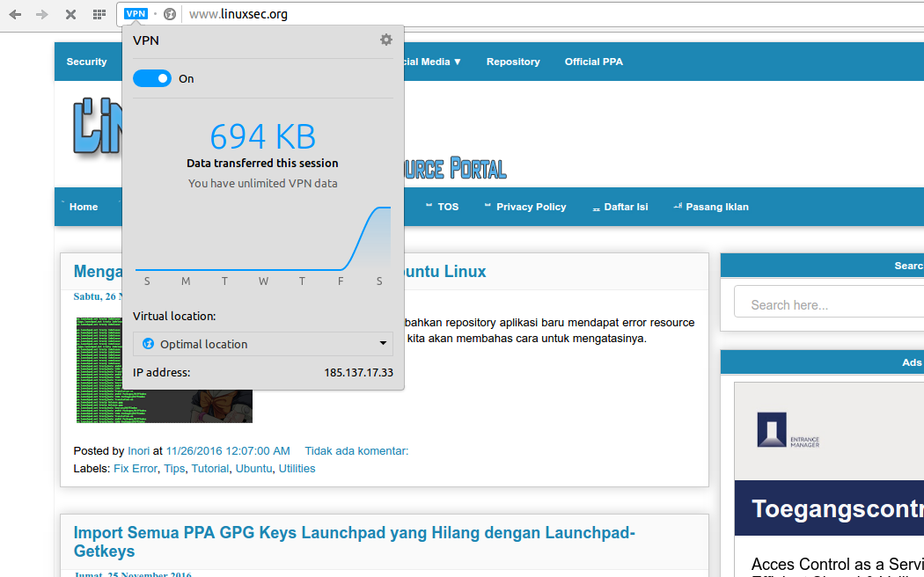924x577 pixels.
Task: Click the VPN badge in address bar
Action: tap(136, 13)
